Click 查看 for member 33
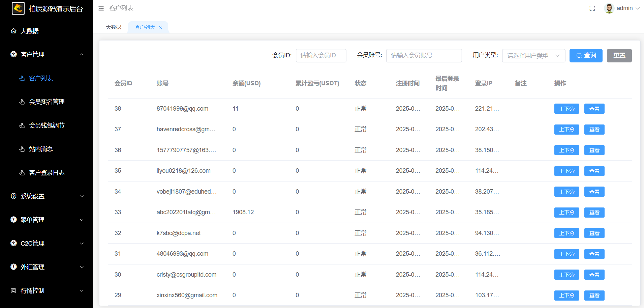Screen dimensions: 644x308 [594, 213]
